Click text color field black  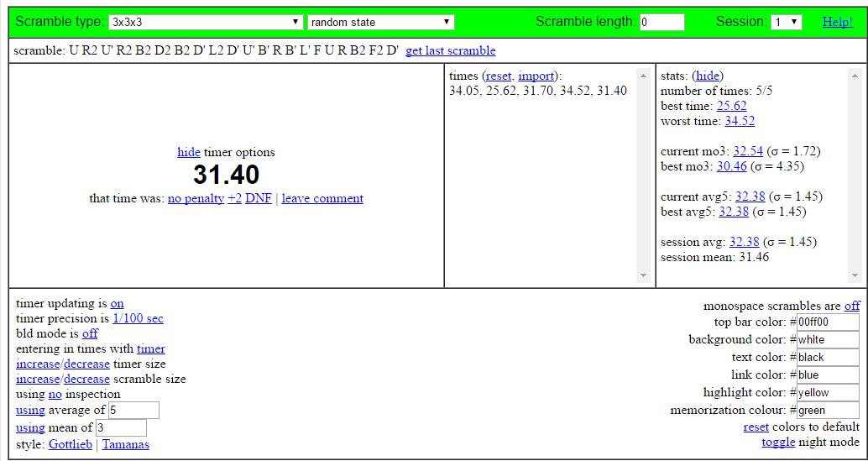829,358
